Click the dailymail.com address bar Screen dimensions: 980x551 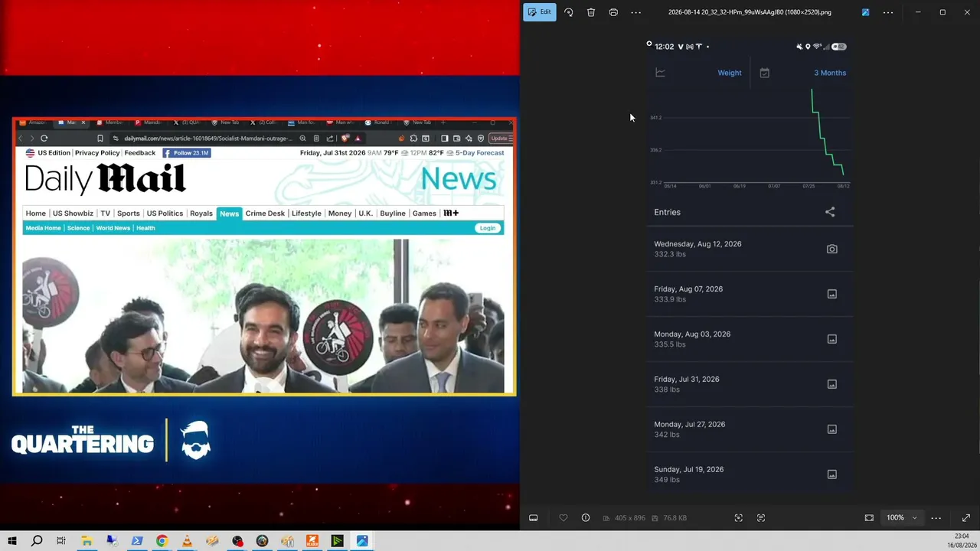tap(208, 139)
